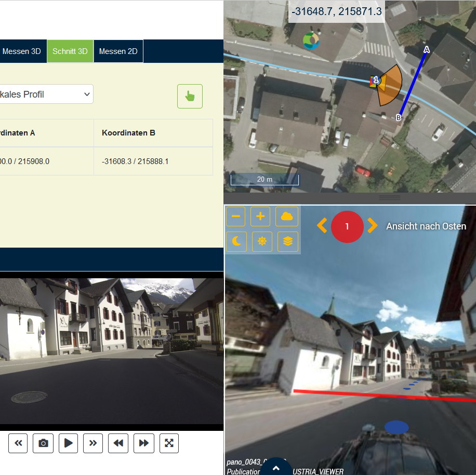Click the zoom out minus button
The height and width of the screenshot is (475, 476).
point(236,216)
